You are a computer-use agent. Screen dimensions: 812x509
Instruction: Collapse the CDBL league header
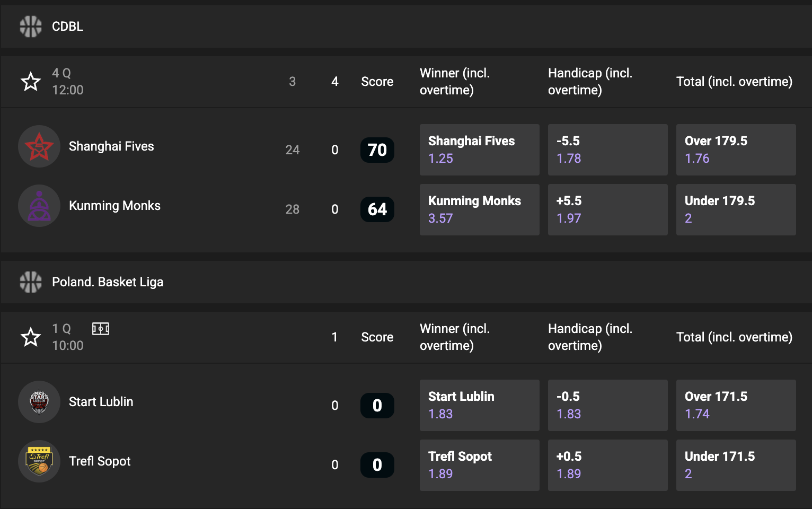pyautogui.click(x=406, y=27)
